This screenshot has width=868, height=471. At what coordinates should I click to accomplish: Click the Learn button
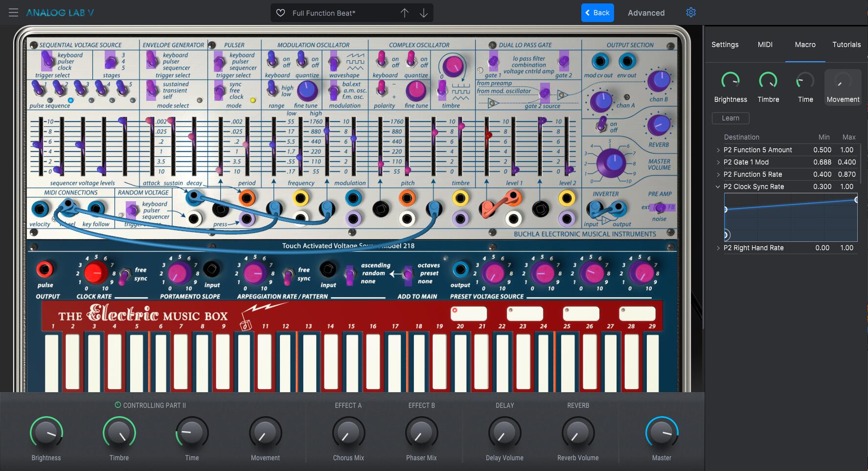731,118
